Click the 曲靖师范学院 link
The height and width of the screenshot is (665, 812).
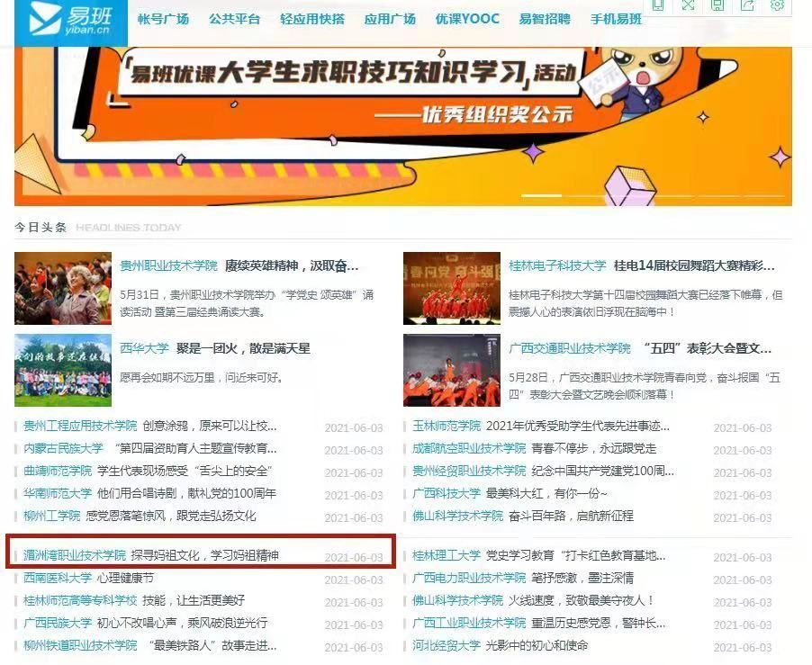click(x=58, y=471)
